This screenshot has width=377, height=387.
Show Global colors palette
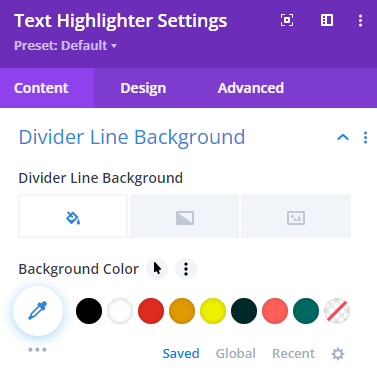[236, 353]
